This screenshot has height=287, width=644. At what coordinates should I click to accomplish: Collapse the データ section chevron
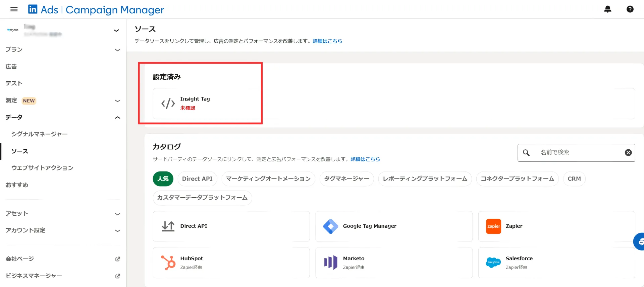tap(117, 118)
